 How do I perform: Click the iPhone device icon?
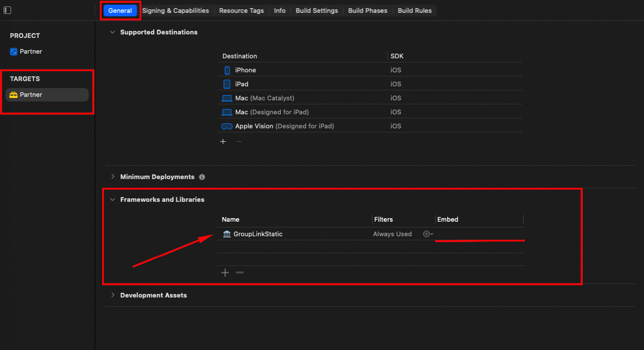[227, 70]
